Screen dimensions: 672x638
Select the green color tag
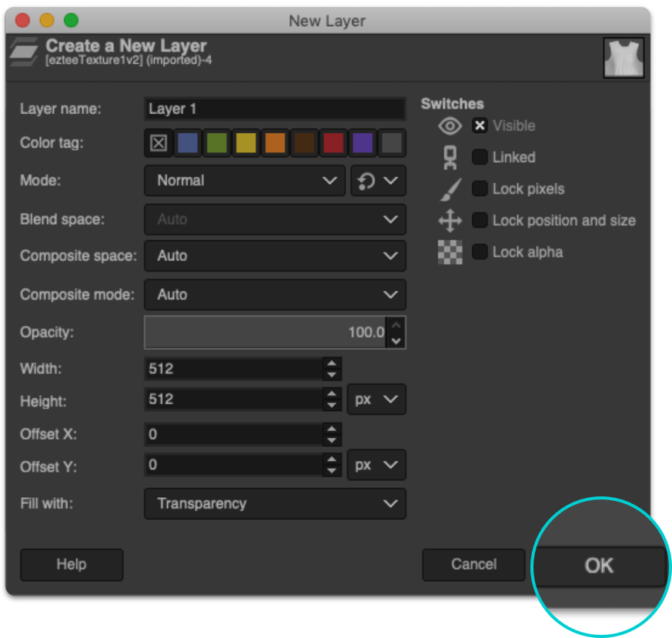[x=217, y=142]
